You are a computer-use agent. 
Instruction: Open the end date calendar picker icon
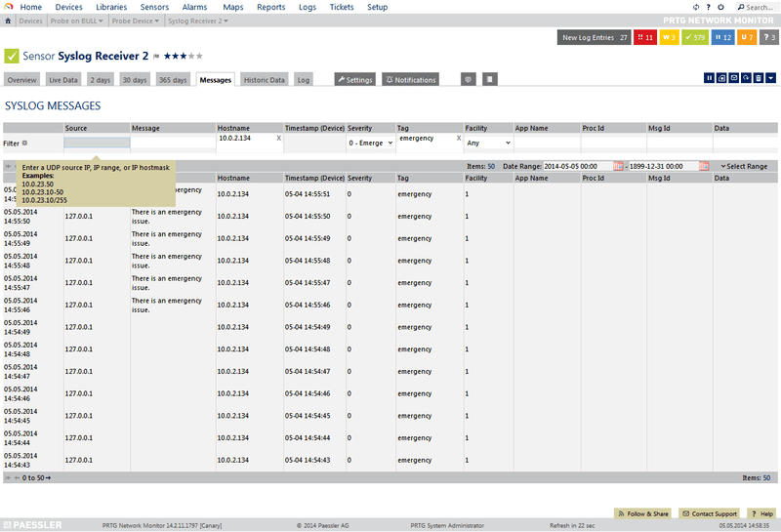704,166
